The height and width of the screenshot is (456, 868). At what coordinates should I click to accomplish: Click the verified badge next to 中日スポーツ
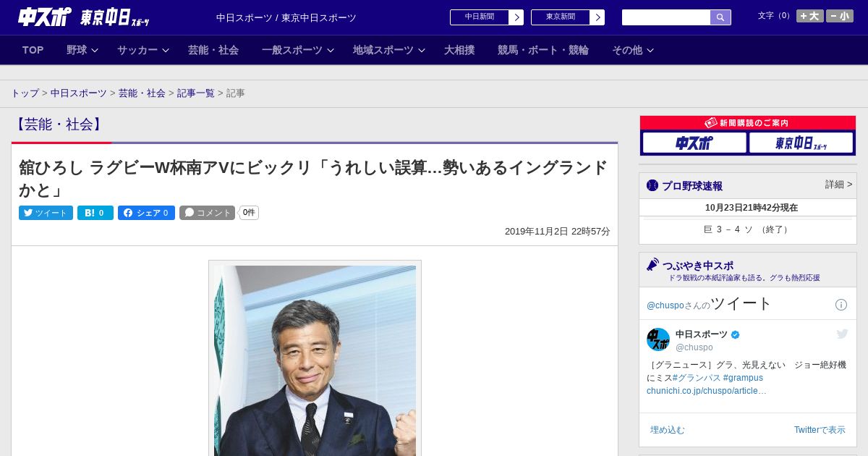(x=736, y=334)
